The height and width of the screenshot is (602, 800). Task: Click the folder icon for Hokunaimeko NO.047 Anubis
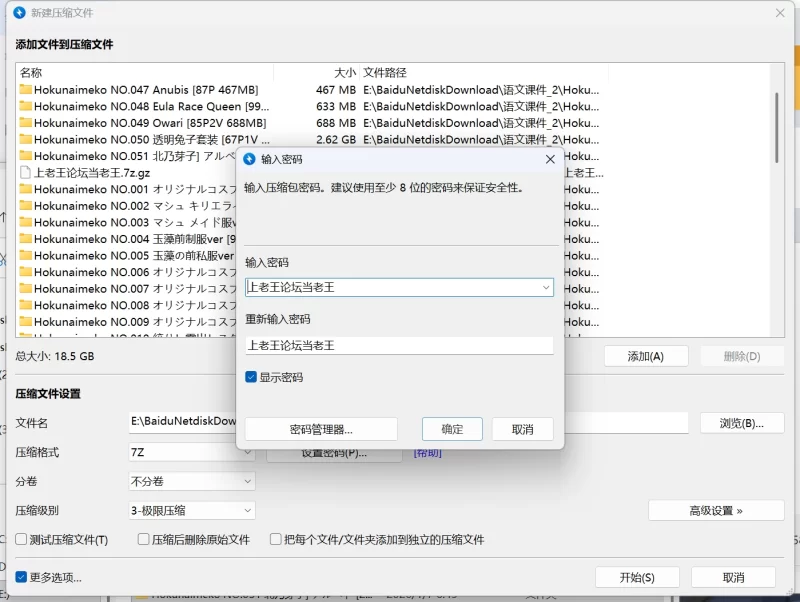(x=26, y=90)
